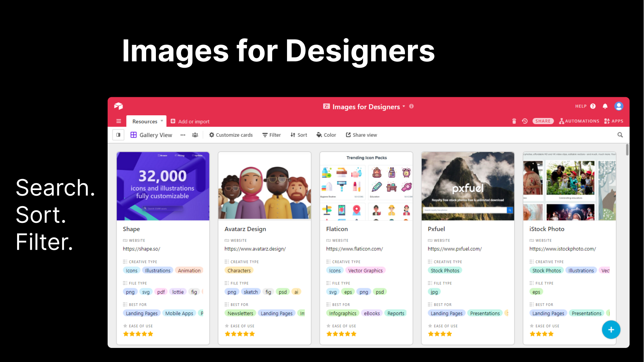Image resolution: width=644 pixels, height=362 pixels.
Task: Click the blue add record plus button
Action: (611, 330)
